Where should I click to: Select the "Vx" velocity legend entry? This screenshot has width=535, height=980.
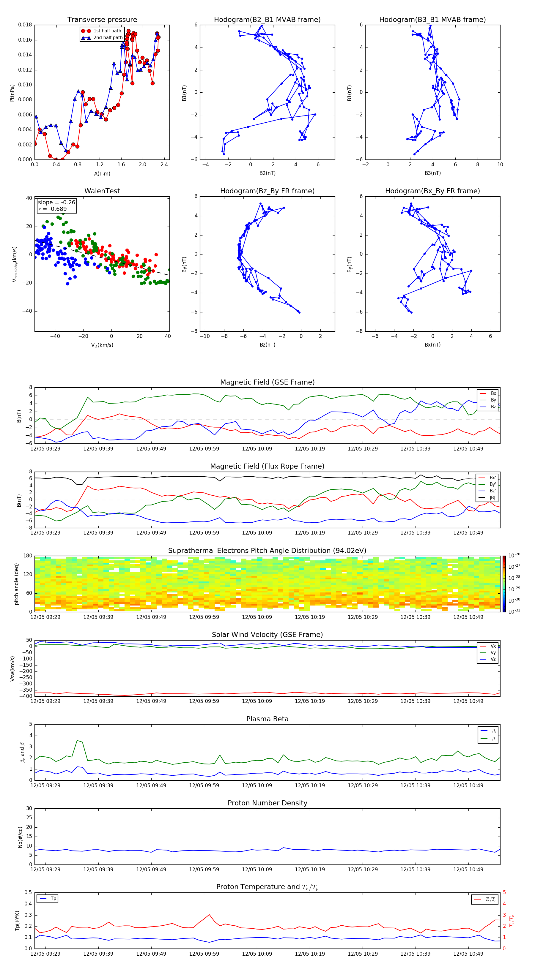(488, 647)
